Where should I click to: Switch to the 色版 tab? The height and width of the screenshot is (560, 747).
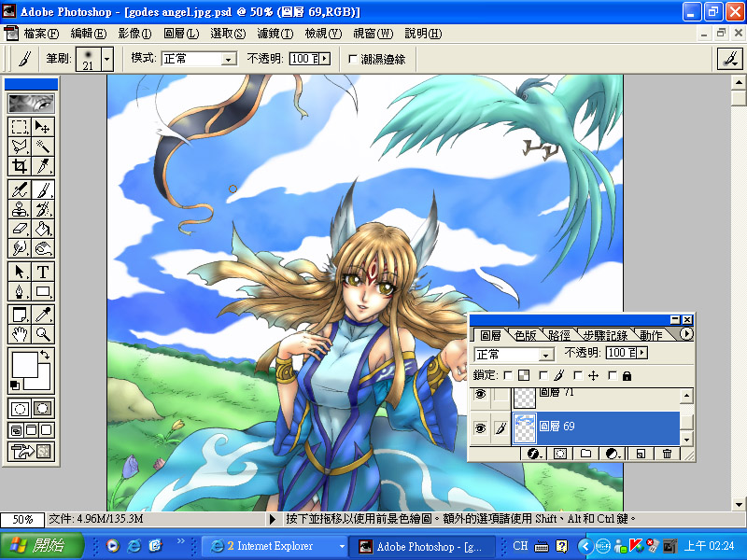point(526,336)
